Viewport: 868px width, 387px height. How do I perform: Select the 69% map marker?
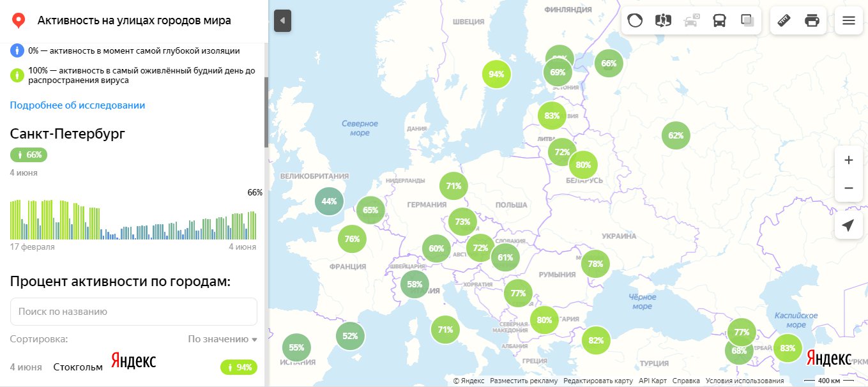coord(558,72)
